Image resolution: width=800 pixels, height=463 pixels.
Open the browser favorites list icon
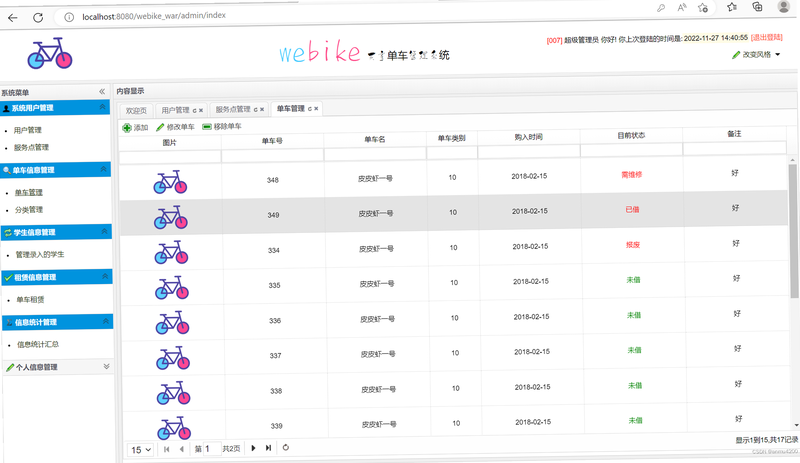click(x=732, y=7)
